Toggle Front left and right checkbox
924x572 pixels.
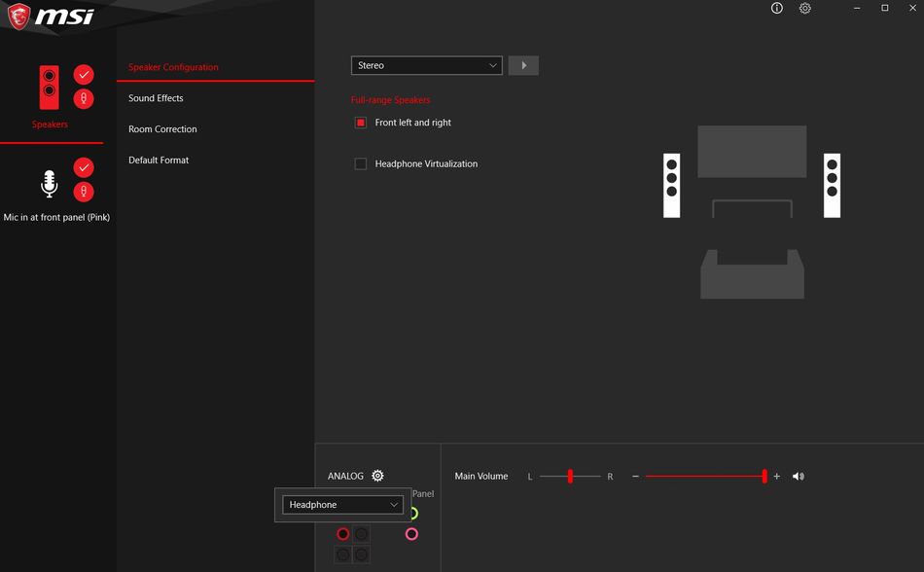coord(361,123)
